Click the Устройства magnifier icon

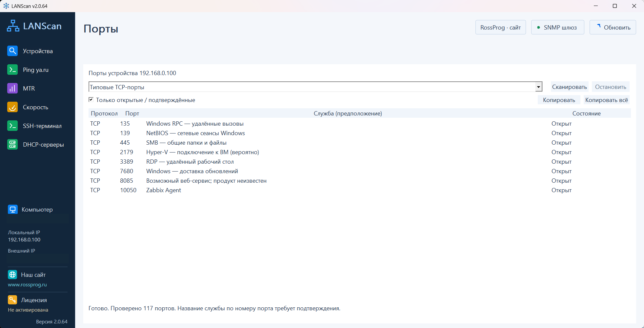[12, 51]
